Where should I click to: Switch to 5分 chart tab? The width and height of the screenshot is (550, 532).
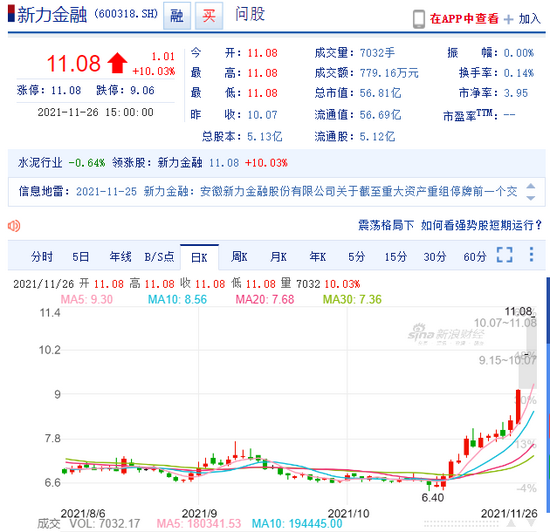point(356,257)
